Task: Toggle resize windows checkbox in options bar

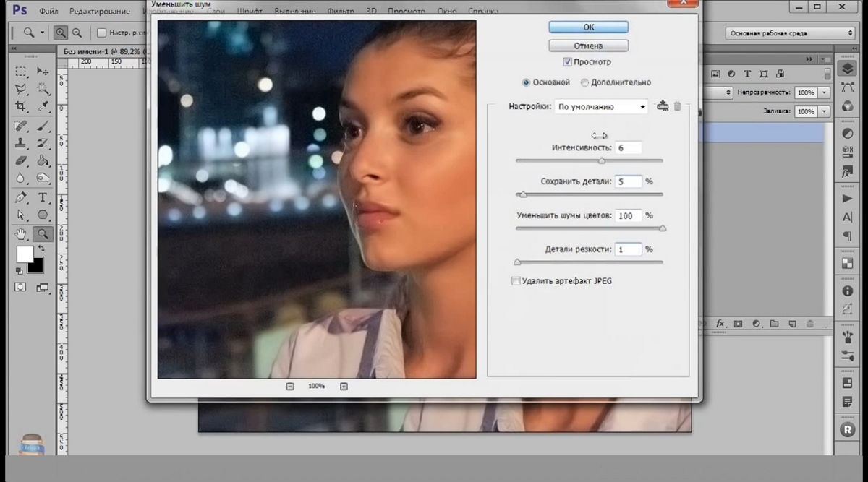Action: pyautogui.click(x=102, y=33)
